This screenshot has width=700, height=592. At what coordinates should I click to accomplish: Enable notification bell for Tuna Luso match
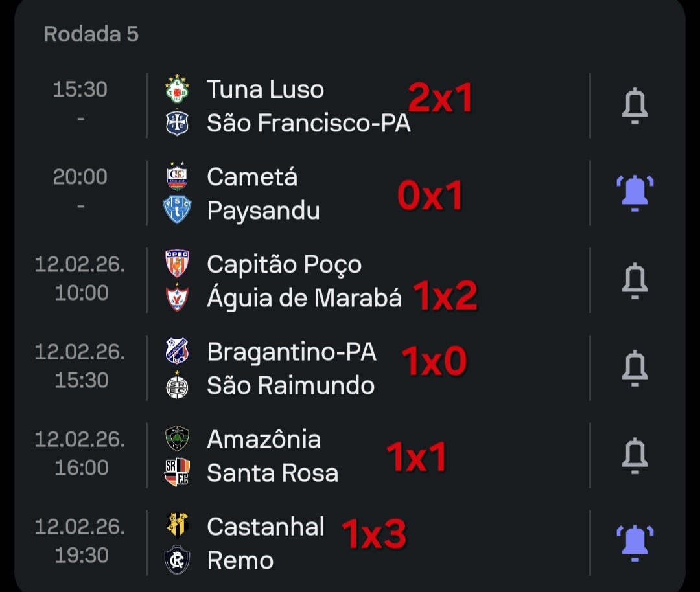click(635, 106)
